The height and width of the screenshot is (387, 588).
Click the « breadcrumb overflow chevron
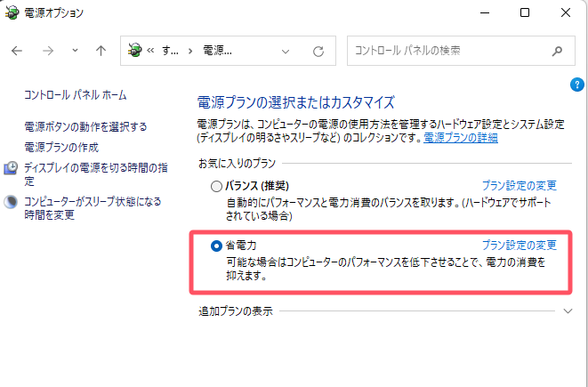coord(150,51)
